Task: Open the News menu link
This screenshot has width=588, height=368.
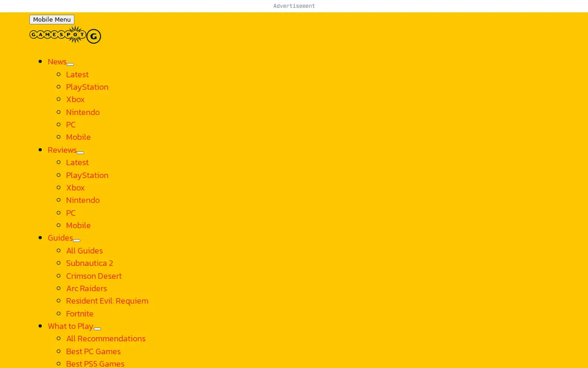Action: [x=57, y=62]
